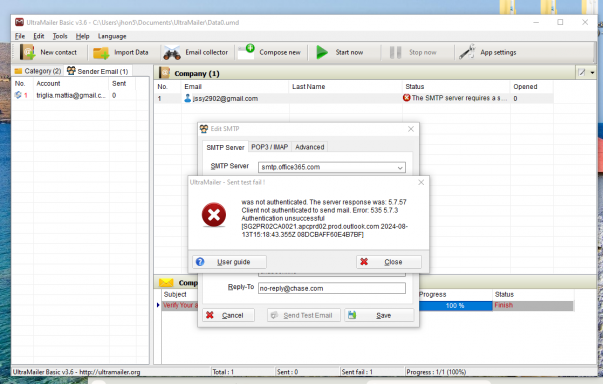The image size is (603, 384).
Task: Click the UltraMailer app icon in title bar
Action: pos(19,22)
